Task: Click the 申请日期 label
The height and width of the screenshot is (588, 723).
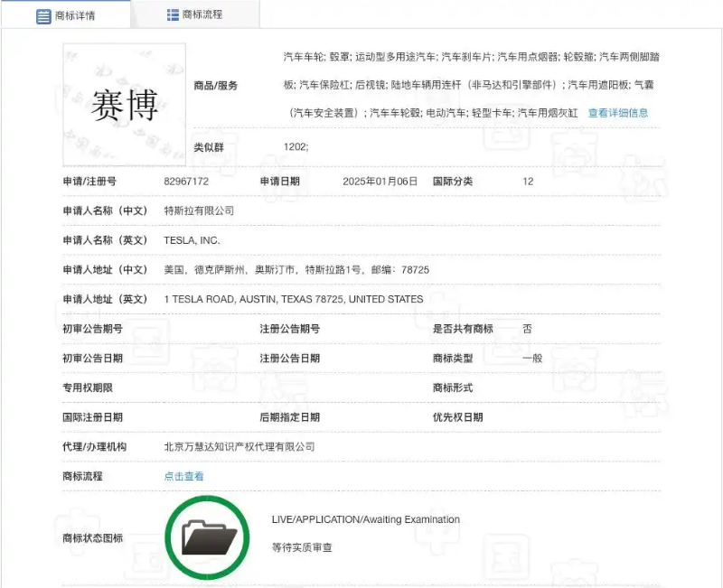Action: click(x=280, y=182)
